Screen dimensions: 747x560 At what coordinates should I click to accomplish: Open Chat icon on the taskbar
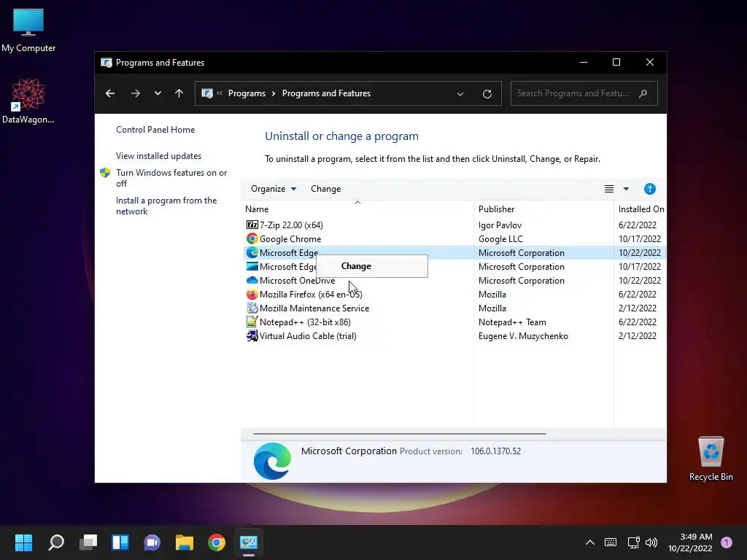[x=152, y=542]
